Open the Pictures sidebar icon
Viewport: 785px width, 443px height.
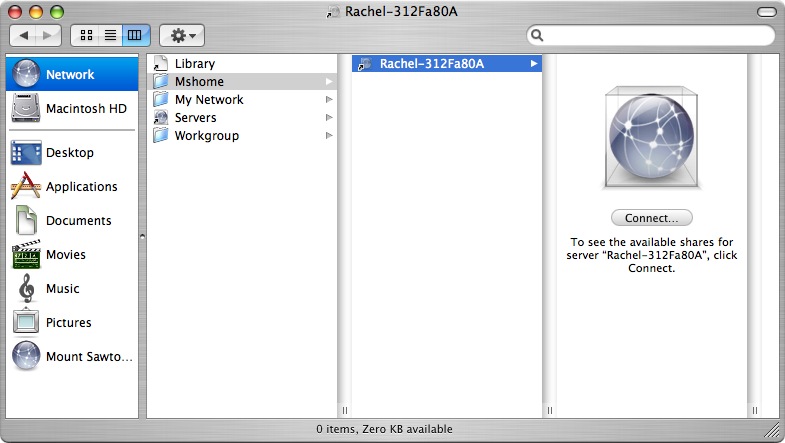pos(26,321)
